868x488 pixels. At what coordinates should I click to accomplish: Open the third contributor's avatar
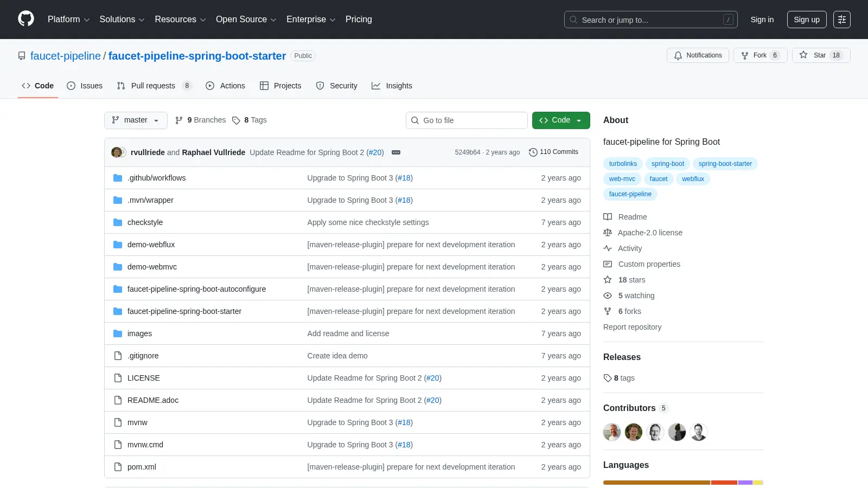655,432
